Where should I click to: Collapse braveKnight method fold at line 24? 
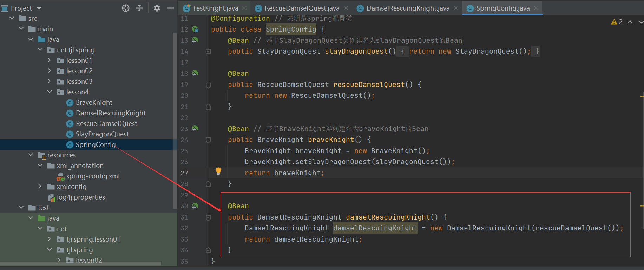point(208,140)
